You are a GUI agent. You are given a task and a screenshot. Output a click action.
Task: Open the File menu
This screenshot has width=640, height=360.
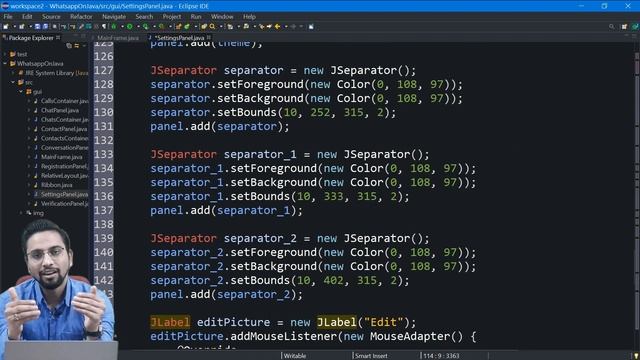(8, 17)
